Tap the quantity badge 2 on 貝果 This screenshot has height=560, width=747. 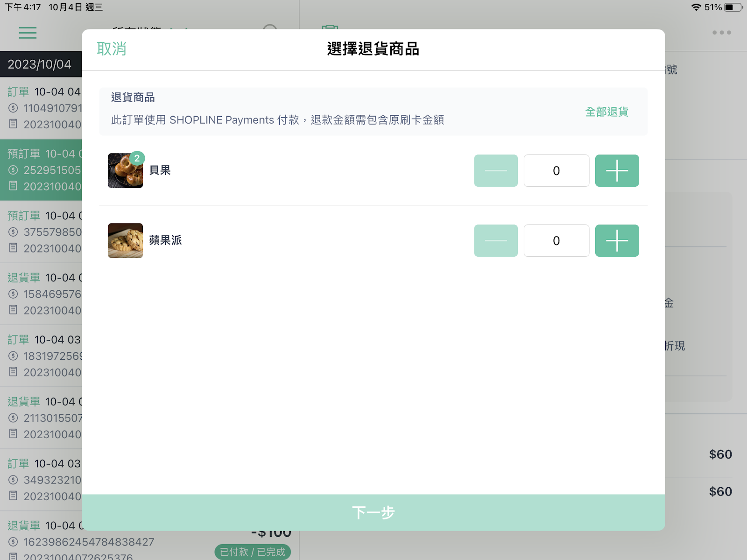137,158
